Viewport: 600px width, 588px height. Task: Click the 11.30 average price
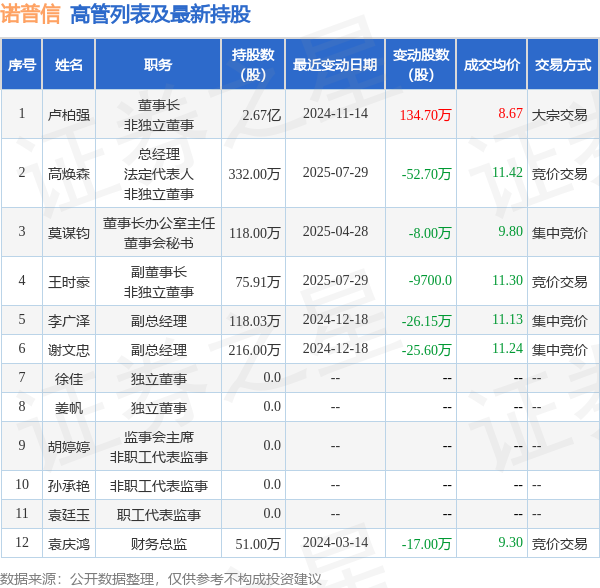[507, 280]
